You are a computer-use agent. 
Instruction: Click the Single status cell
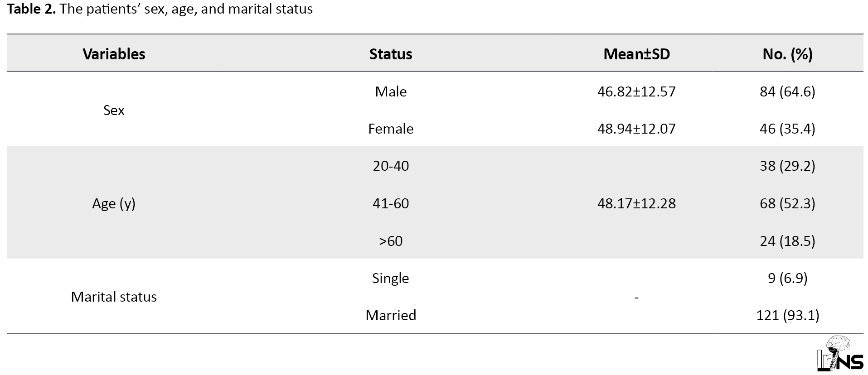[391, 278]
